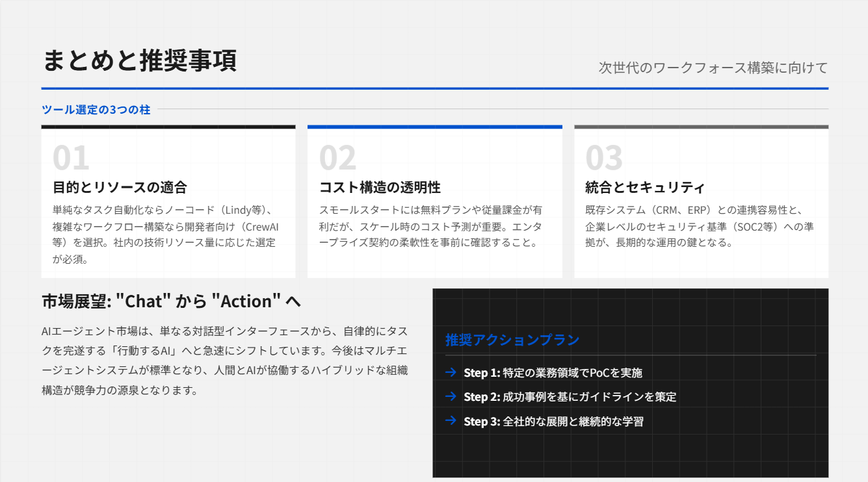Click the blue top bar of card 02
Viewport: 868px width, 482px height.
click(x=434, y=127)
